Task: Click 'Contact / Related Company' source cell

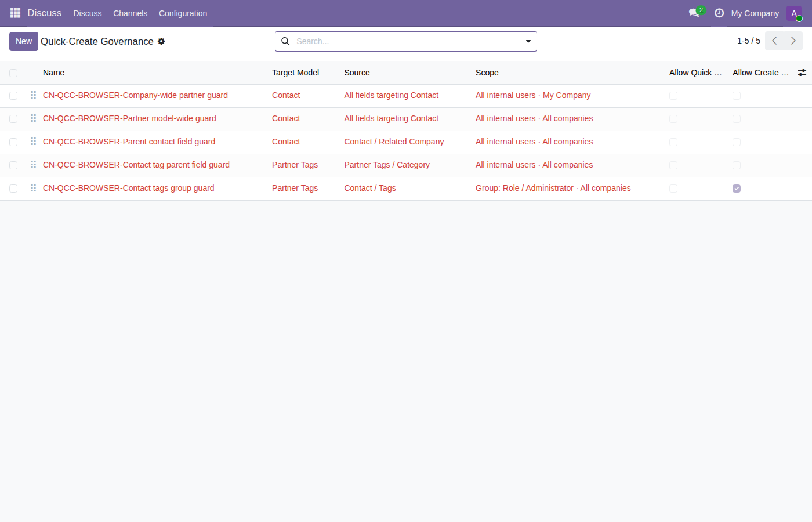Action: point(394,142)
